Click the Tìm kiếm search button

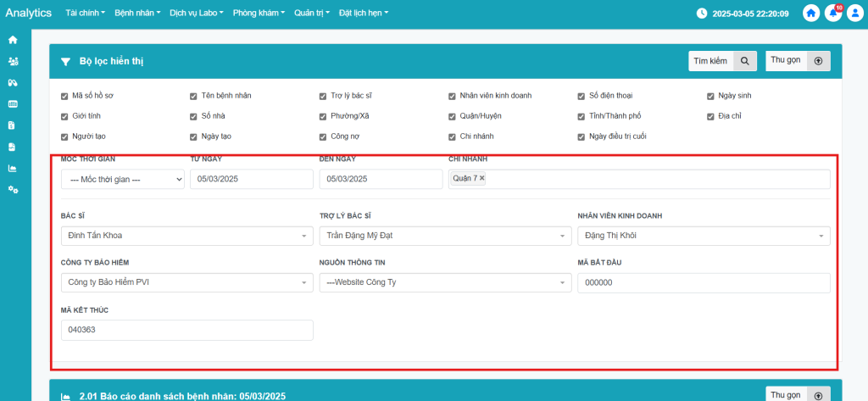click(x=722, y=61)
